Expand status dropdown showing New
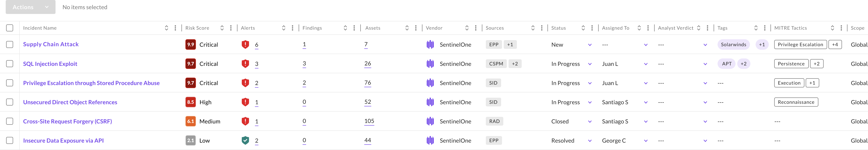868x150 pixels. point(590,45)
